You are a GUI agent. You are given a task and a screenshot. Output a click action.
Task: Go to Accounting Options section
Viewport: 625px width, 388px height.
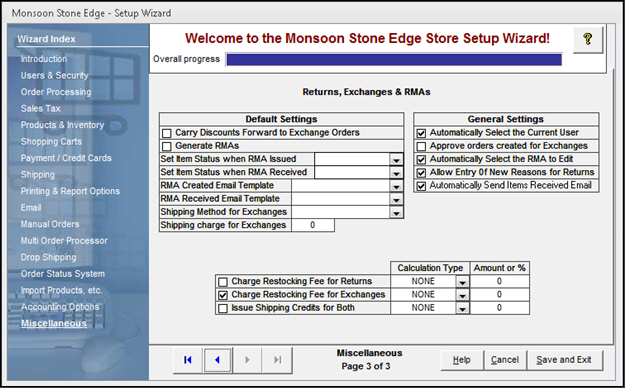pyautogui.click(x=60, y=307)
